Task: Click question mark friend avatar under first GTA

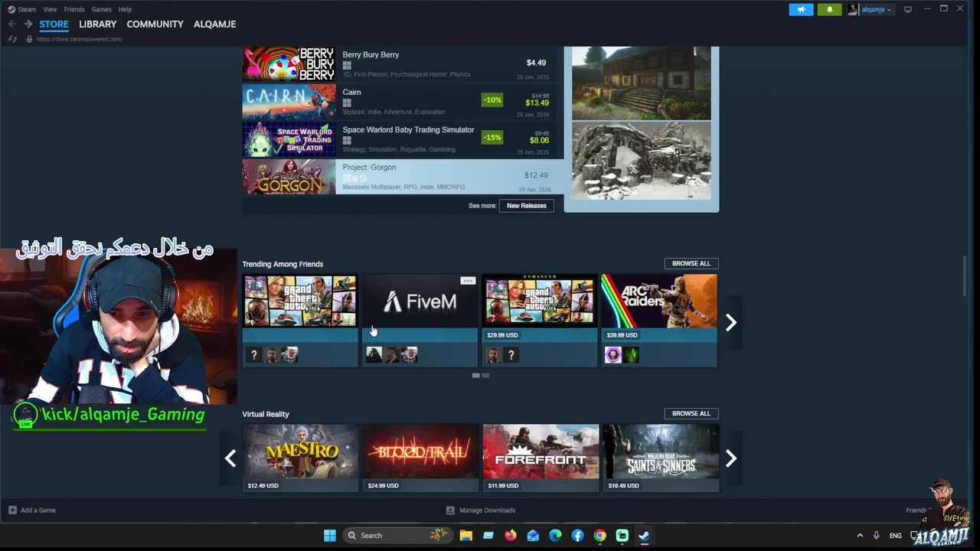Action: click(x=254, y=355)
